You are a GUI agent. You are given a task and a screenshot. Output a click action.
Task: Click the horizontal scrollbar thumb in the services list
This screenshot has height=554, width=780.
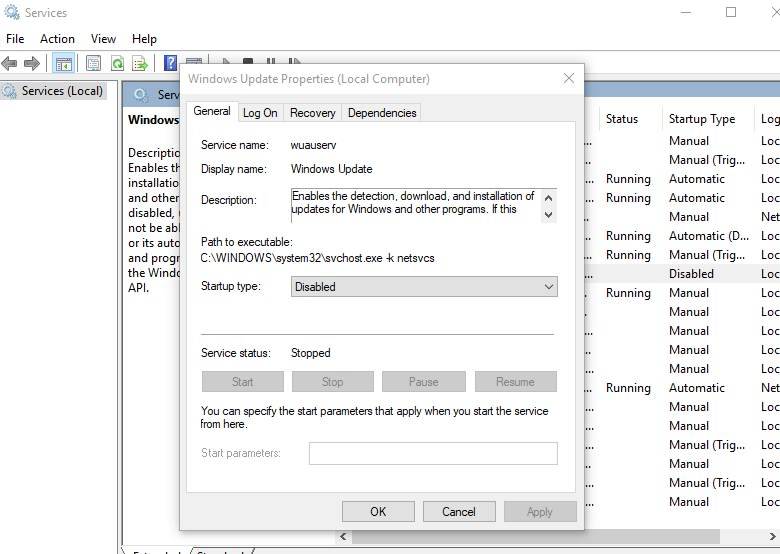coord(536,537)
